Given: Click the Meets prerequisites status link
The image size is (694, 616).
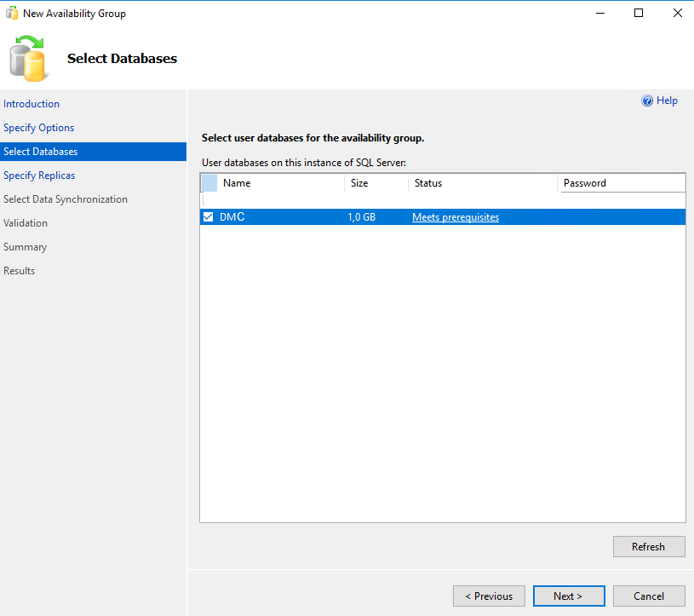Looking at the screenshot, I should coord(456,217).
